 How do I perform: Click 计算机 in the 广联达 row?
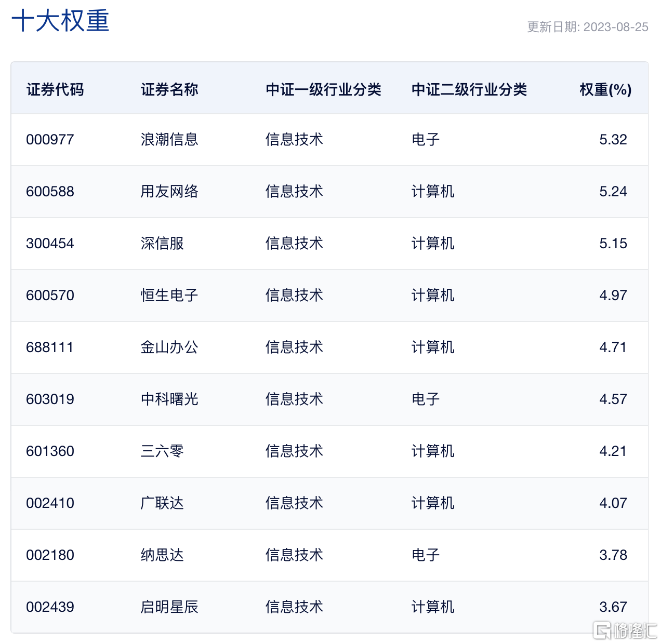click(x=433, y=503)
